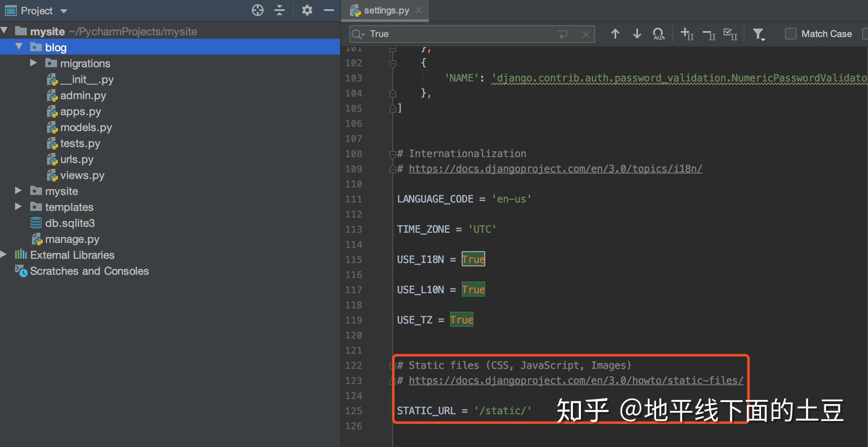
Task: Click the new line icon in search field
Action: tap(563, 34)
